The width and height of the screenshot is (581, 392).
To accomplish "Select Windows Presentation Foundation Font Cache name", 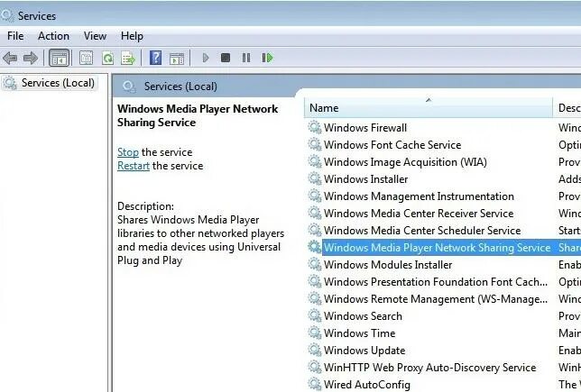I will point(436,282).
